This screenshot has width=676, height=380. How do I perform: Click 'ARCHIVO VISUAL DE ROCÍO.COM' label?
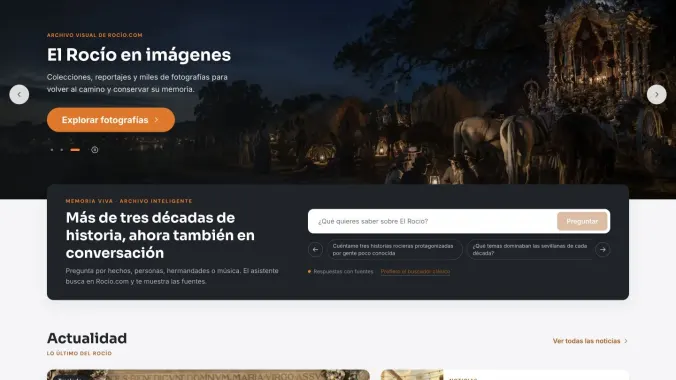pos(94,35)
